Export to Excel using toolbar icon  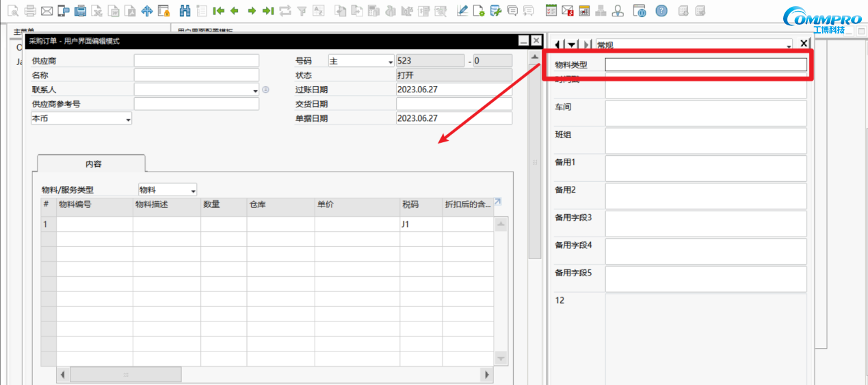tap(98, 11)
